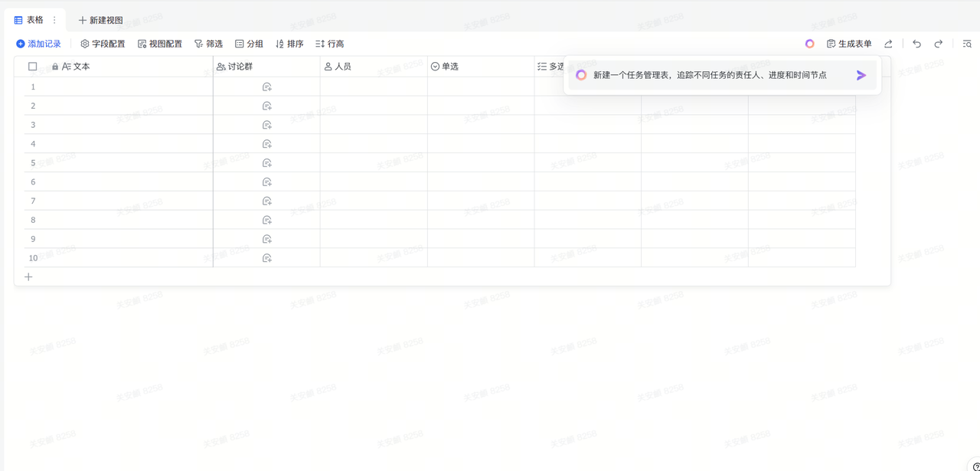Open the 表格 tab's more options menu
Viewport: 980px width, 471px height.
click(54, 20)
